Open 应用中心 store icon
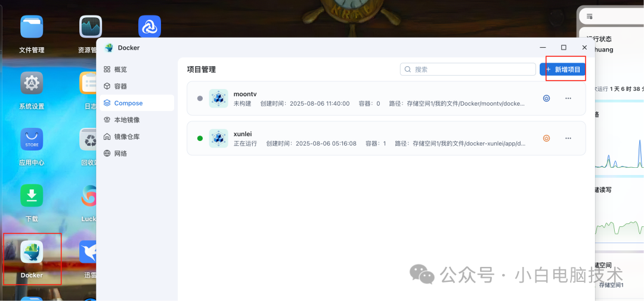Screen dimensions: 644x301 [x=32, y=139]
